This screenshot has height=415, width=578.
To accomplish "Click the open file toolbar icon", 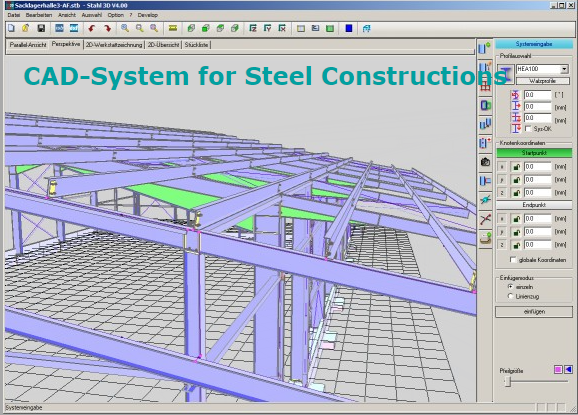I will tap(25, 28).
